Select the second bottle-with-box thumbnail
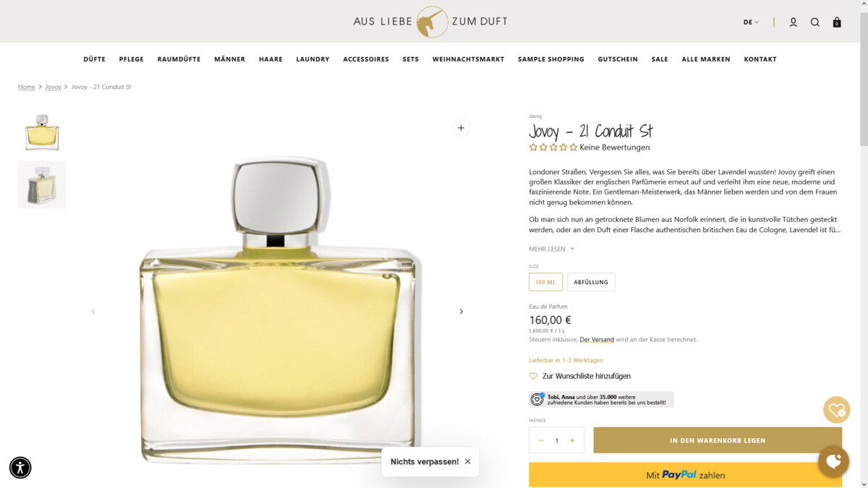Viewport: 868px width, 488px height. tap(42, 185)
